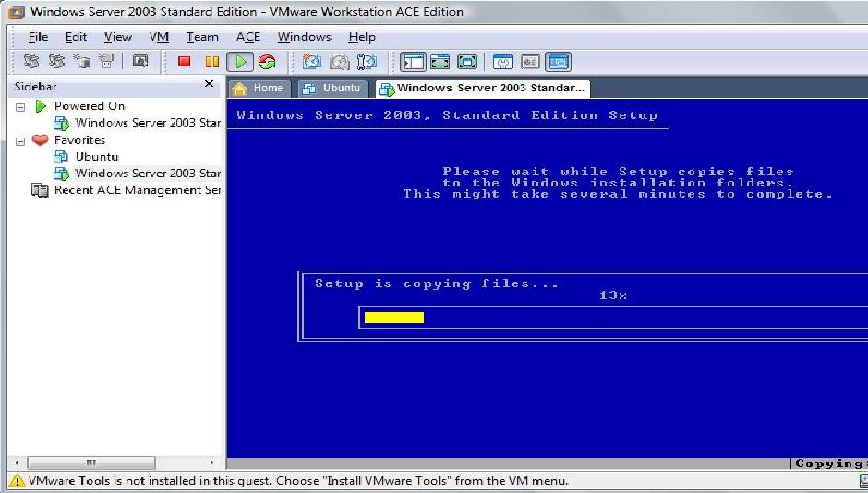
Task: Take a snapshot of the virtual machine
Action: coord(312,62)
